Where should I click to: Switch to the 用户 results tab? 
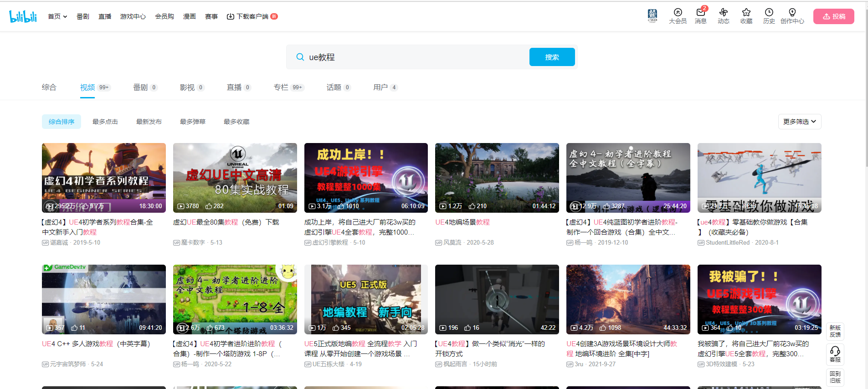(x=385, y=87)
